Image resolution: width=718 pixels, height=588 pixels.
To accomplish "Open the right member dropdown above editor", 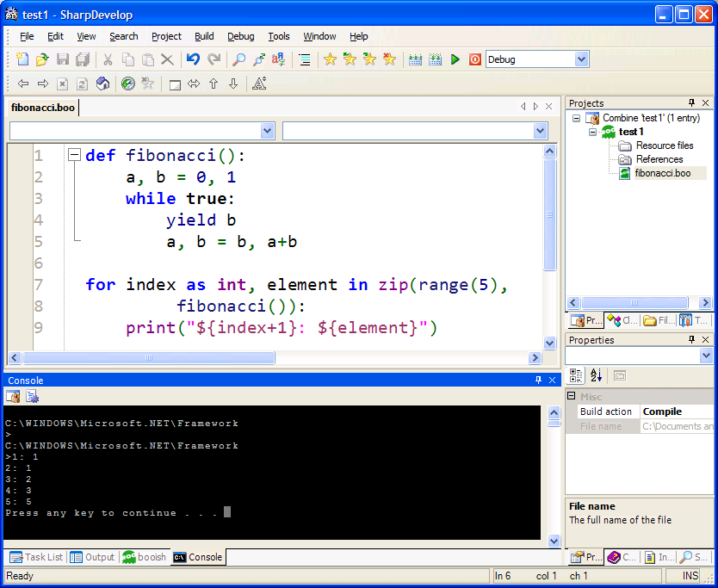I will pos(541,131).
